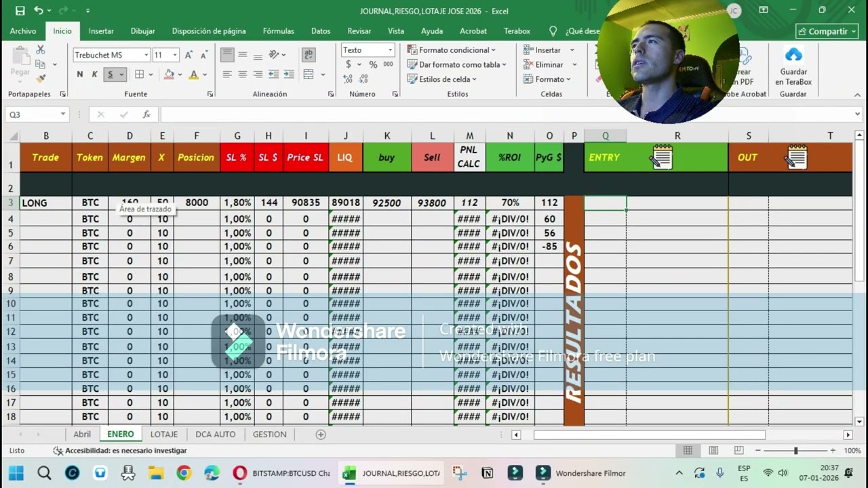Decrease font size with the smaller A icon
The height and width of the screenshot is (488, 868).
tap(203, 55)
